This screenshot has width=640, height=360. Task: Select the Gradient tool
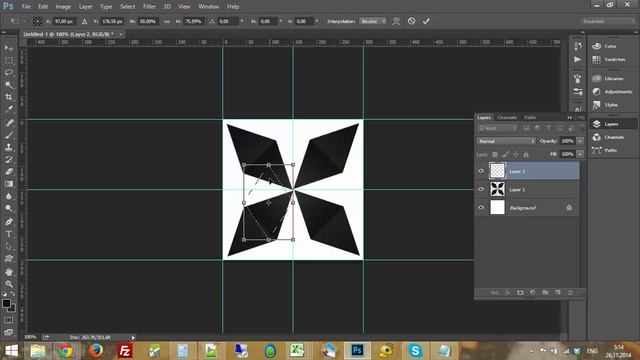(9, 184)
